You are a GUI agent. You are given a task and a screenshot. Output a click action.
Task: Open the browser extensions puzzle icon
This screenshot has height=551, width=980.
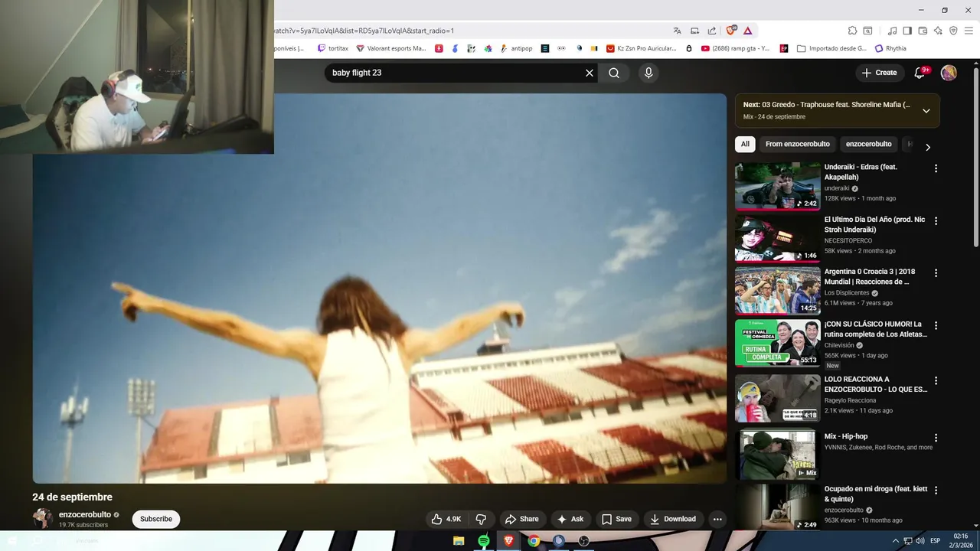(852, 31)
